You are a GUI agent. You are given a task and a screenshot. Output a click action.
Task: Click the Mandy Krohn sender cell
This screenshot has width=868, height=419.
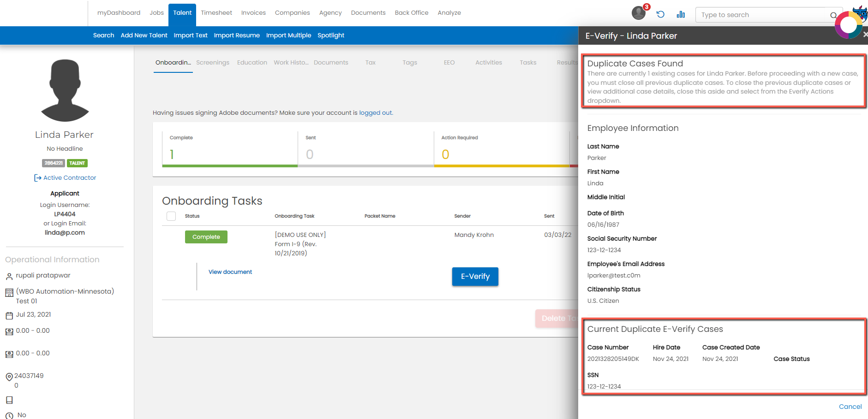474,235
